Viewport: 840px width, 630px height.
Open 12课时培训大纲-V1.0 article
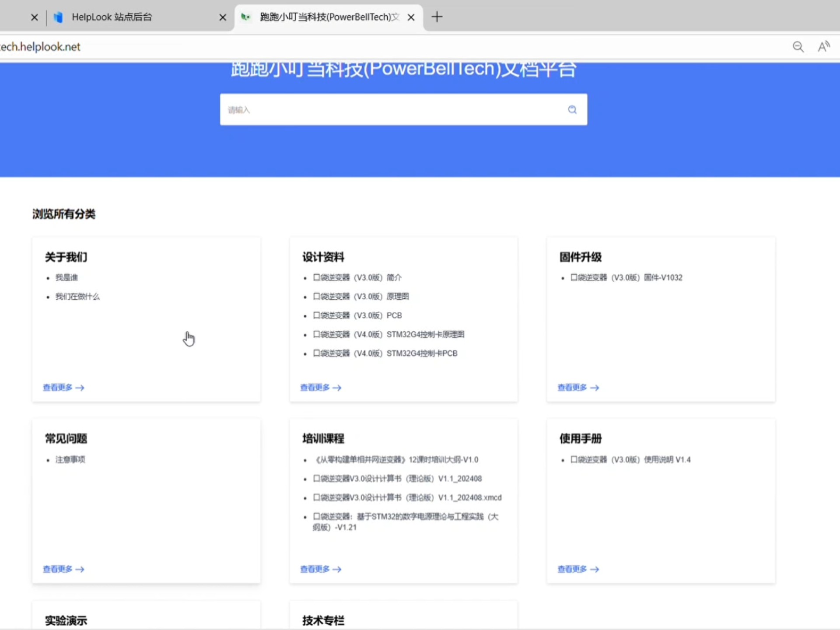396,459
